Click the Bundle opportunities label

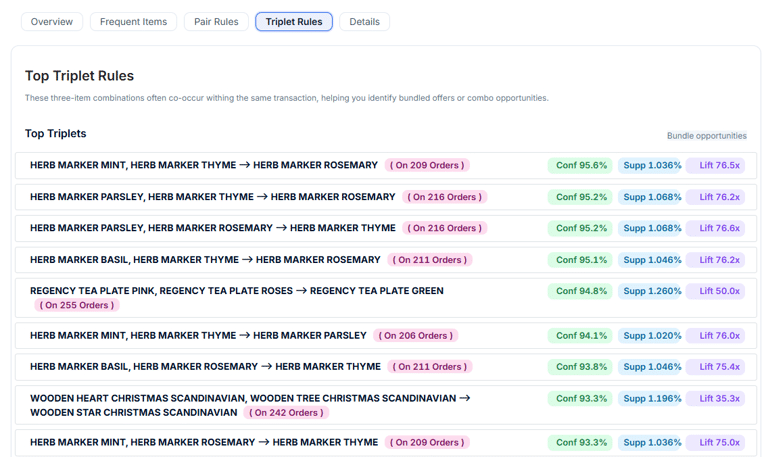click(x=706, y=136)
